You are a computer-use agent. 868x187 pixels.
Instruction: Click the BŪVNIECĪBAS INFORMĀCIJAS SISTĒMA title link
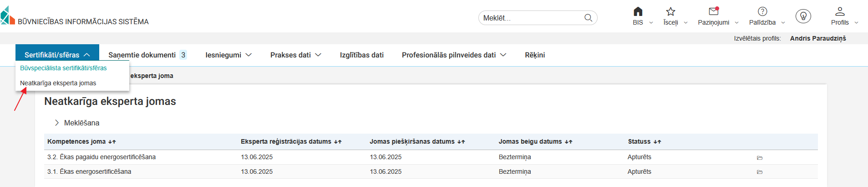pyautogui.click(x=83, y=21)
